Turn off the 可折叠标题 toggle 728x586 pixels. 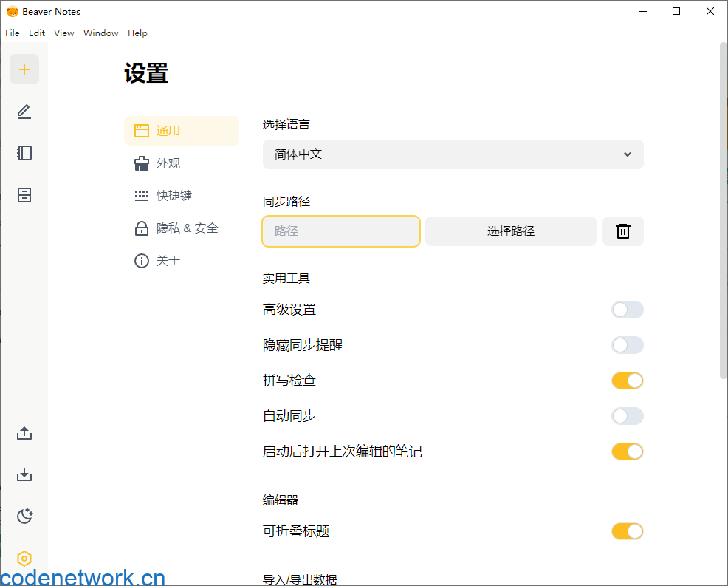[x=628, y=531]
